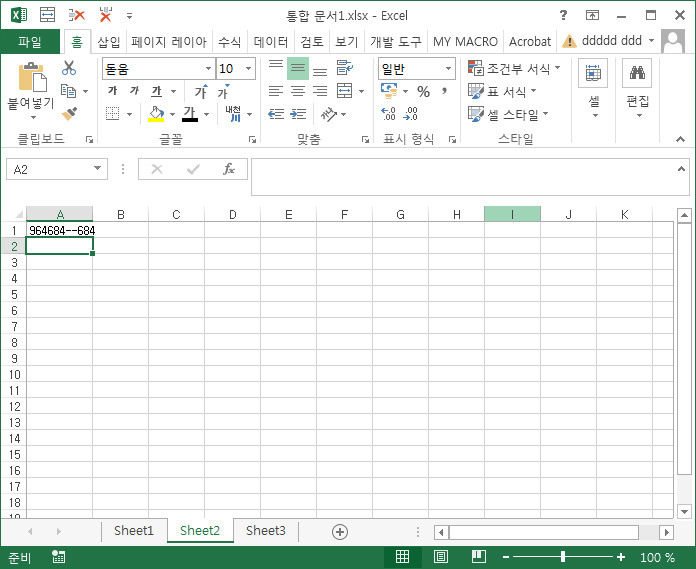
Task: Expand the 편집 editing group
Action: 637,89
